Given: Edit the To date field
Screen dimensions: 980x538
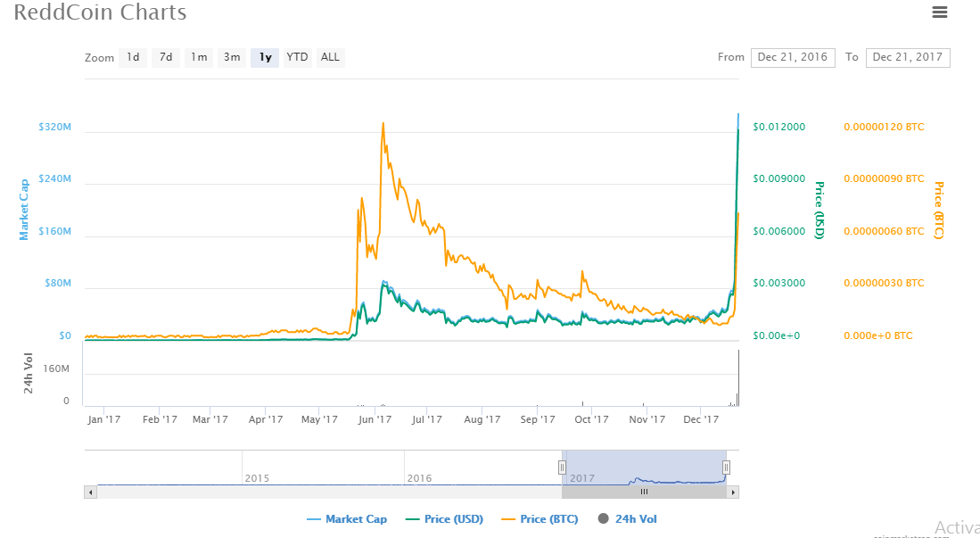Looking at the screenshot, I should pos(907,57).
